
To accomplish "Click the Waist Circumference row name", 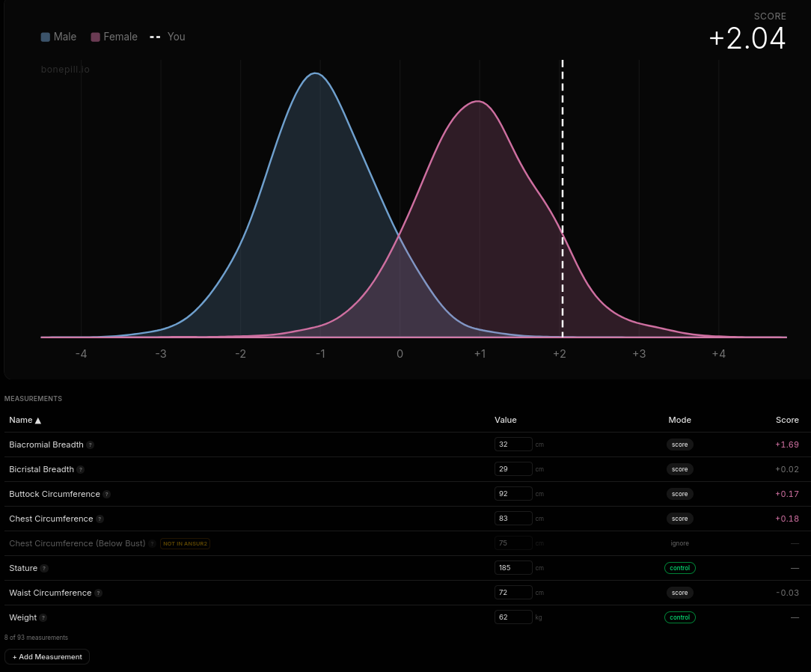I will pyautogui.click(x=50, y=593).
